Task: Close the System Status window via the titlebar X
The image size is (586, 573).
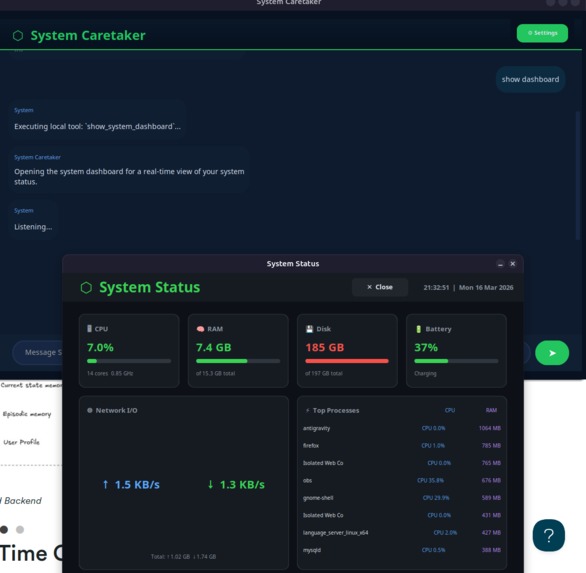Action: [512, 264]
